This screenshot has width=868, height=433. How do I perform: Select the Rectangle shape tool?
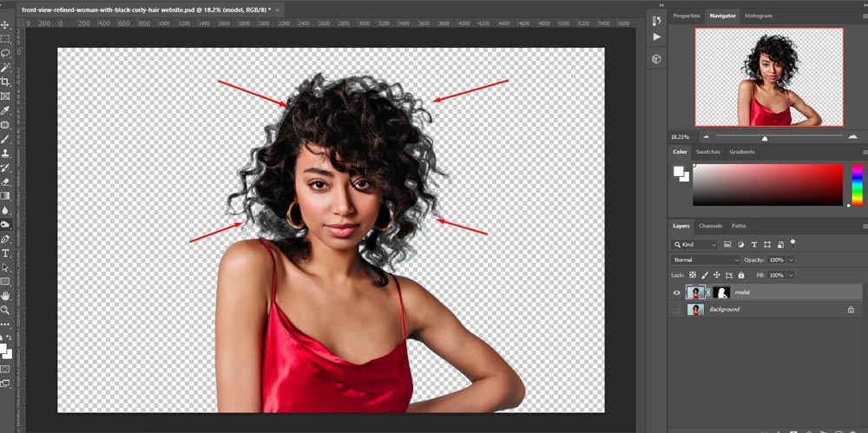(5, 282)
